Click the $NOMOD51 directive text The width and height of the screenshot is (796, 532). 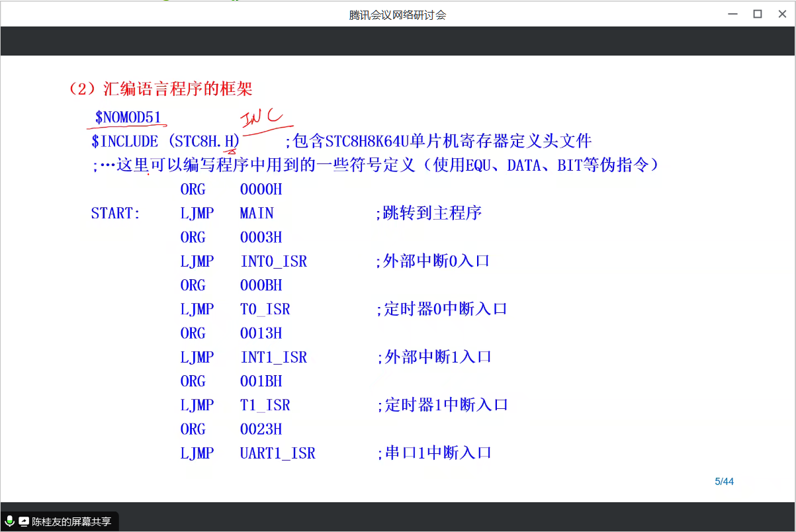tap(128, 118)
